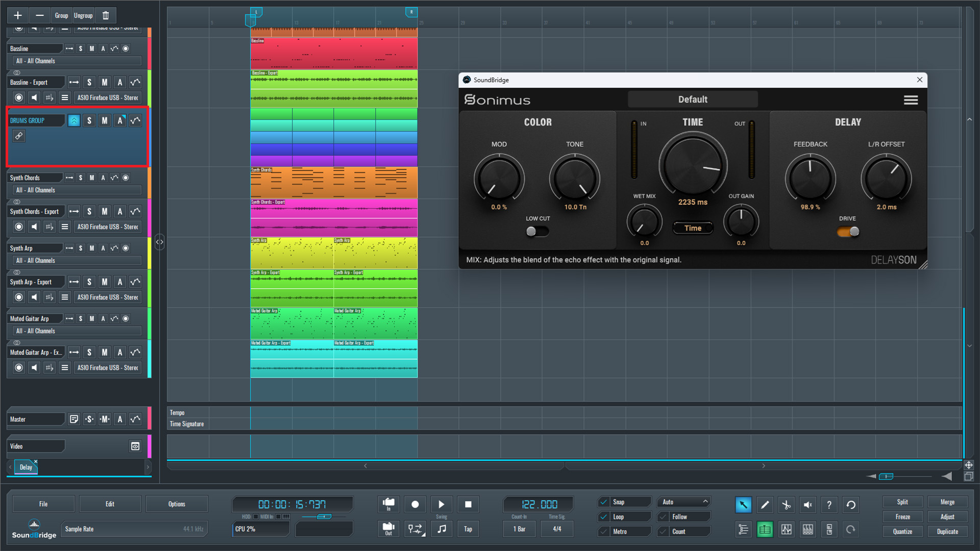Open Bassline - Export ASIO Fireface output dropdown

tap(108, 97)
